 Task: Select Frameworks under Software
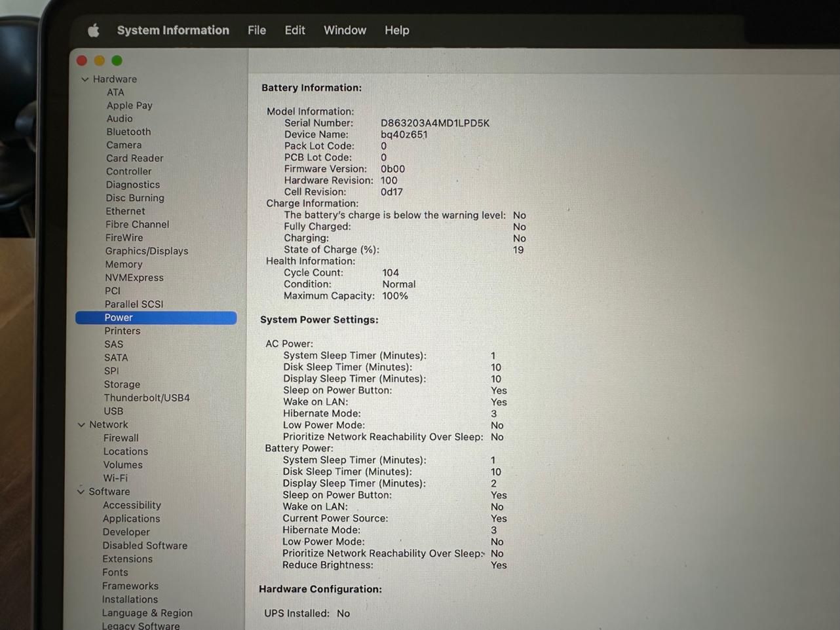(130, 586)
